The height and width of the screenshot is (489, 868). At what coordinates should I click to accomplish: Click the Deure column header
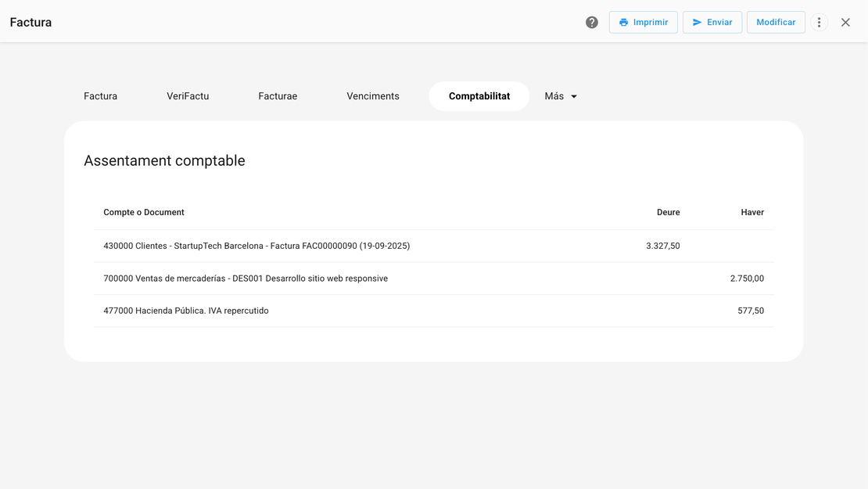click(668, 213)
